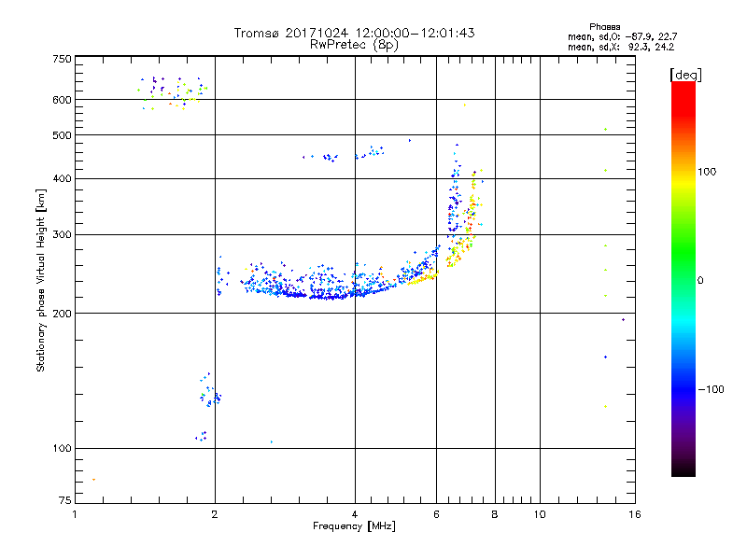Viewport: 747px width, 560px height.
Task: Click the 'mean, sd,O: -87.9, 22.7' statistic
Action: pos(622,36)
